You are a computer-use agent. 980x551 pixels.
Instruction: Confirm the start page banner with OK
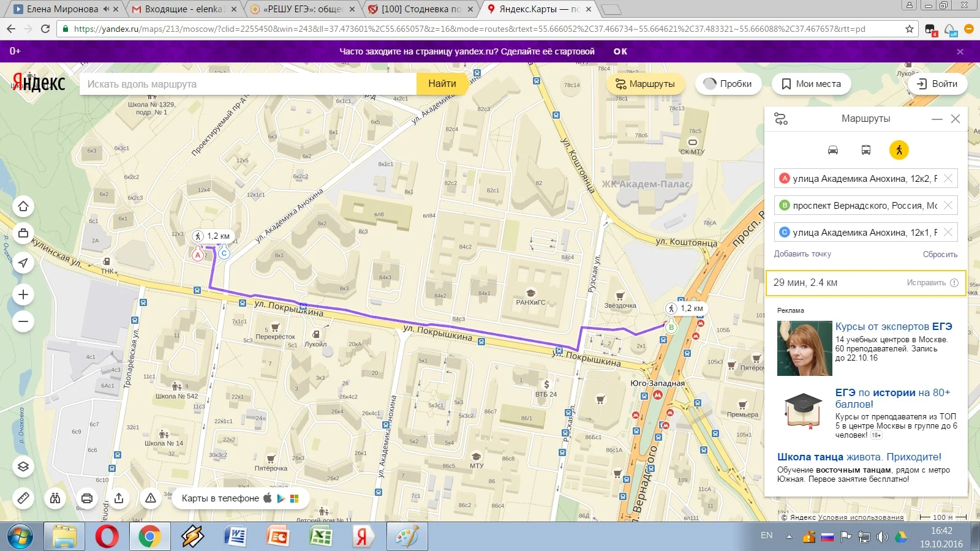pos(620,51)
